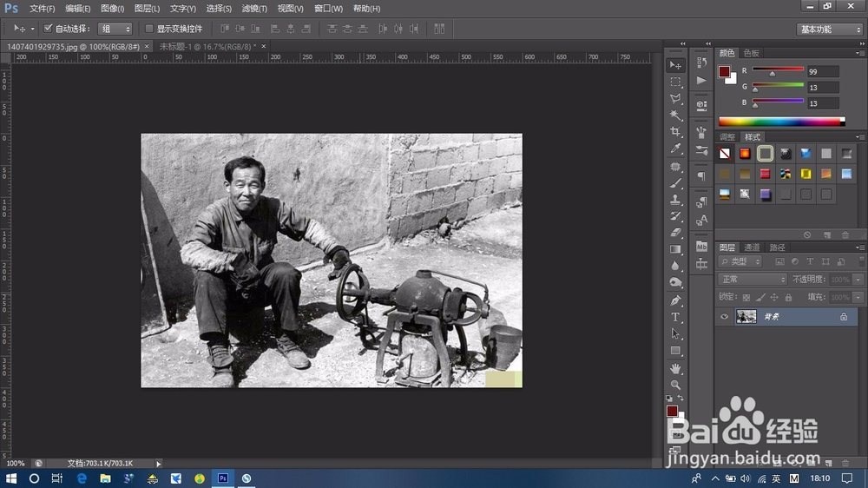Select the Polygonal Lasso tool

[675, 99]
